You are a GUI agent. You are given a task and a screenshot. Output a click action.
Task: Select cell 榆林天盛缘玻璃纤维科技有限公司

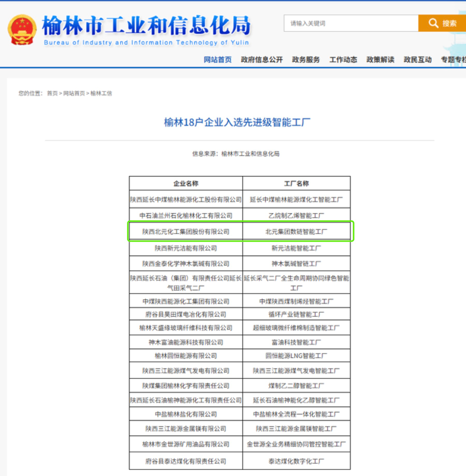click(186, 328)
